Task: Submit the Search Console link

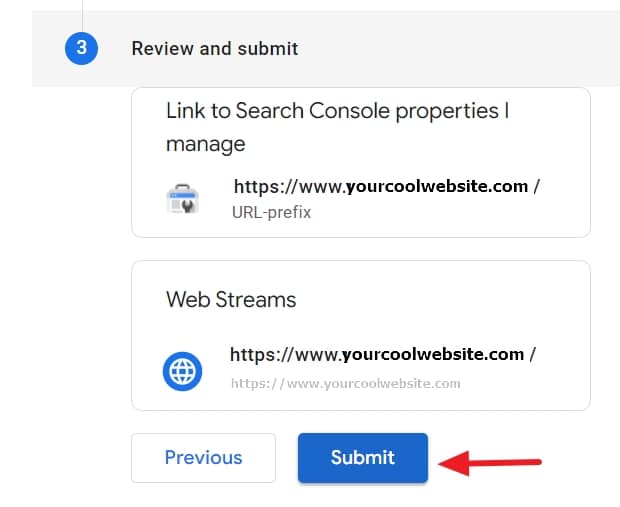Action: click(x=363, y=458)
